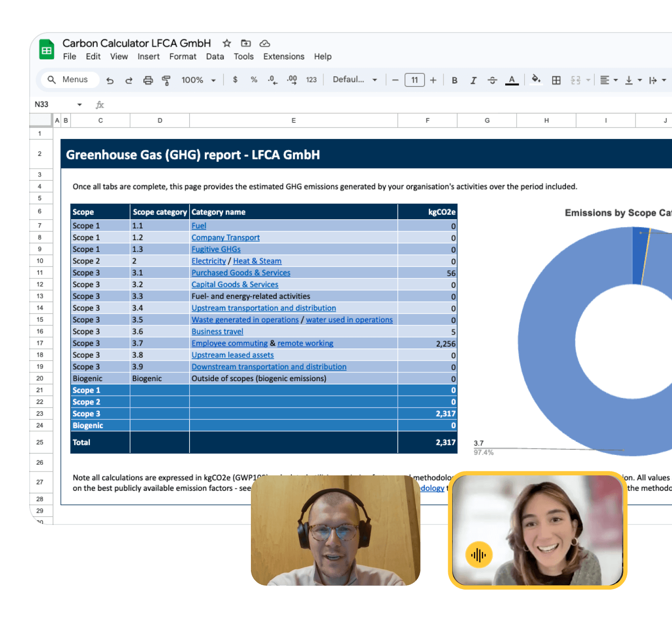
Task: Select row 25 header
Action: [x=40, y=442]
